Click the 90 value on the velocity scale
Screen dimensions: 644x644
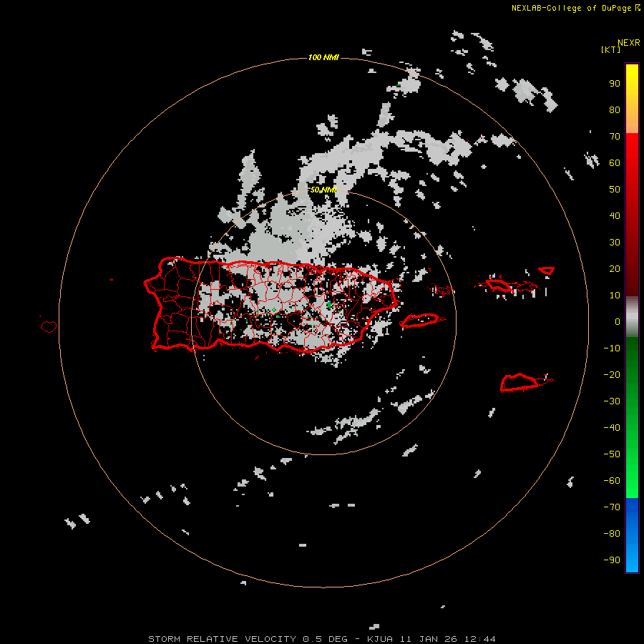coord(615,84)
